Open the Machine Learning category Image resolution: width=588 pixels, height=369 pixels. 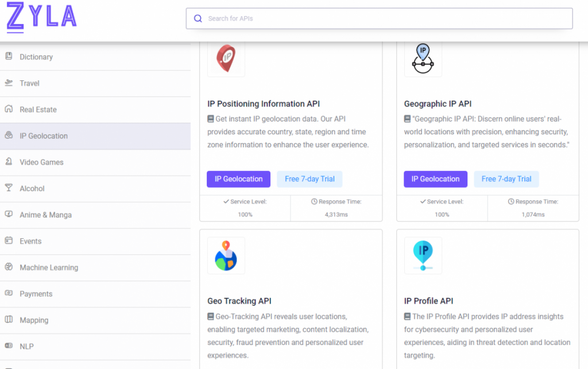pyautogui.click(x=95, y=267)
